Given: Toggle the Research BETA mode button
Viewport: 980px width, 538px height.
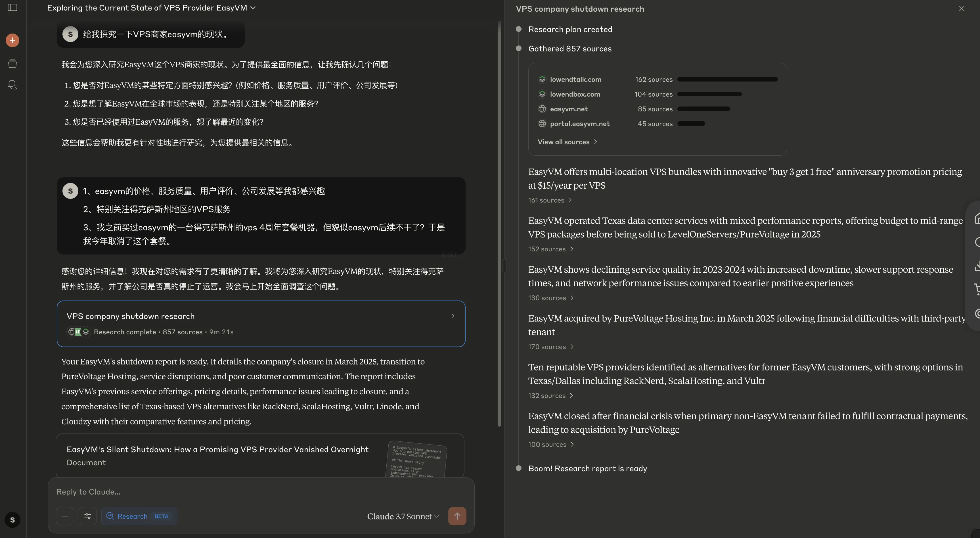Looking at the screenshot, I should coord(139,516).
